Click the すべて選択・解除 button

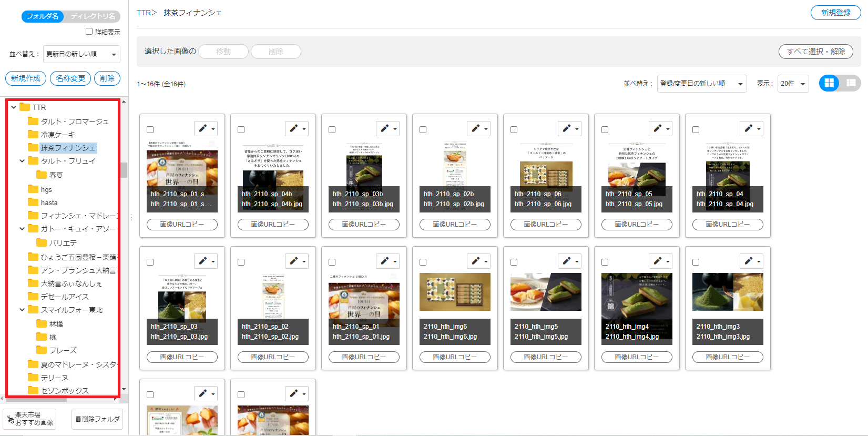tap(816, 52)
